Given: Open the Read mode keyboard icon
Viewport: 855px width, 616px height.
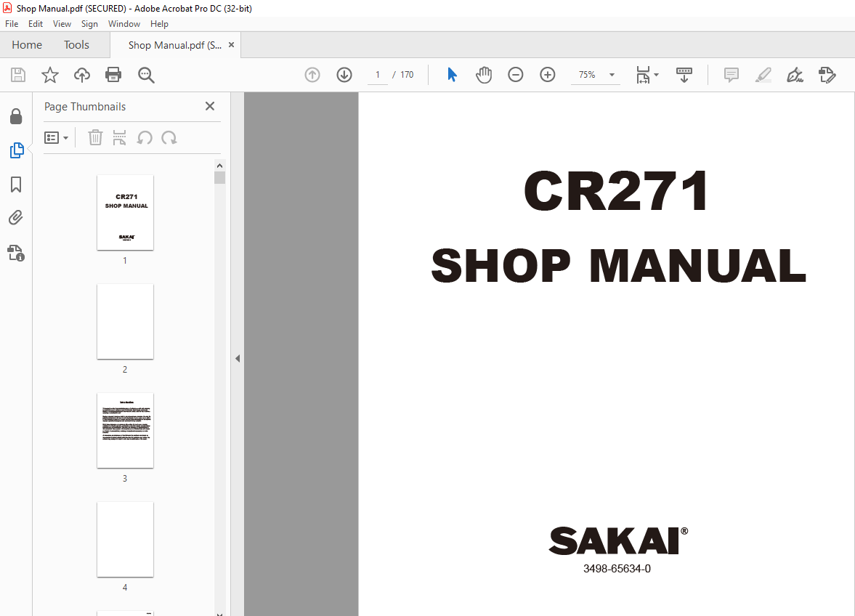Looking at the screenshot, I should (x=684, y=75).
